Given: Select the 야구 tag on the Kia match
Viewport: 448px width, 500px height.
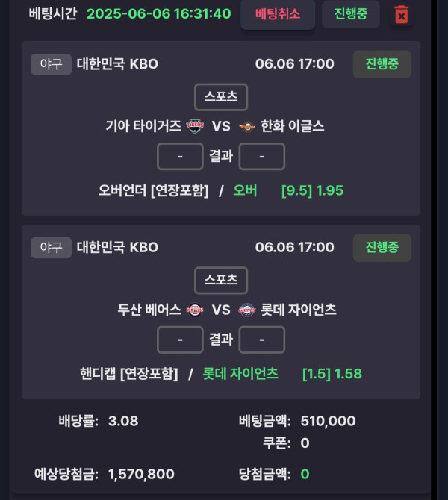Looking at the screenshot, I should pyautogui.click(x=51, y=64).
